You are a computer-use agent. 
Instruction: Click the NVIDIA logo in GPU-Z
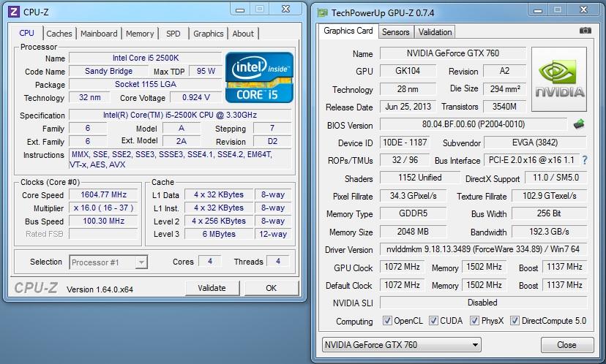[x=559, y=79]
